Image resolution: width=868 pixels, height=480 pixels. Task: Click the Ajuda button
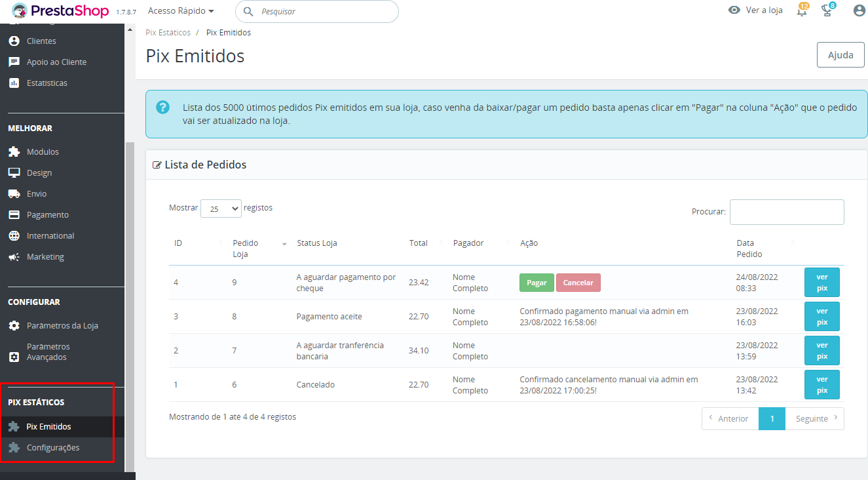point(840,55)
